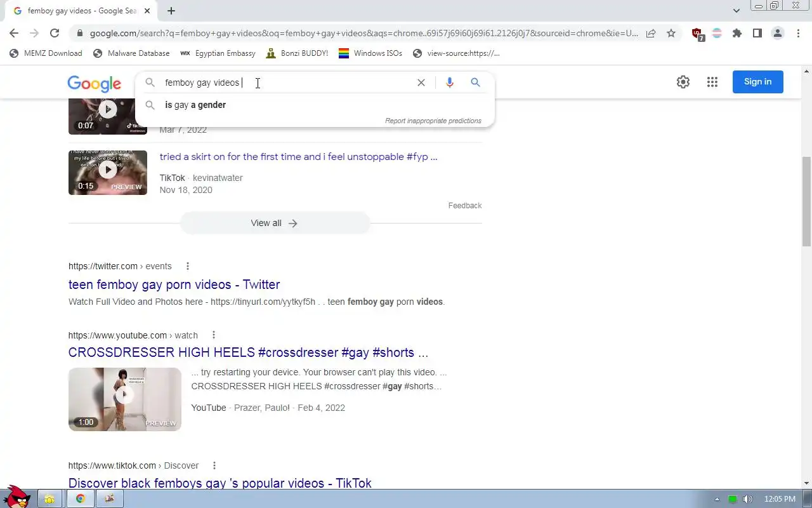Open the Malware Database bookmark
This screenshot has height=508, width=812.
pyautogui.click(x=131, y=53)
